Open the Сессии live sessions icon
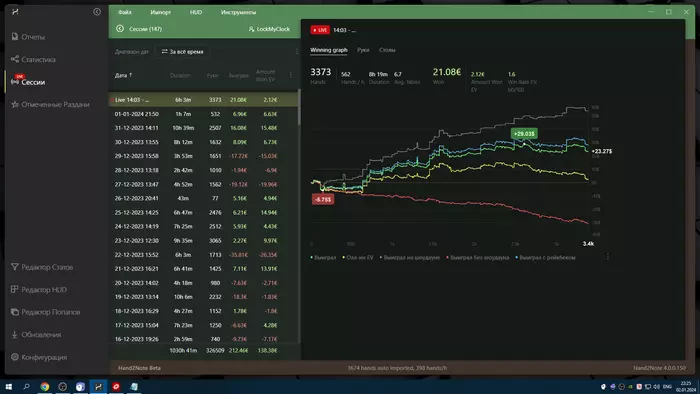Image resolution: width=700 pixels, height=394 pixels. click(15, 82)
